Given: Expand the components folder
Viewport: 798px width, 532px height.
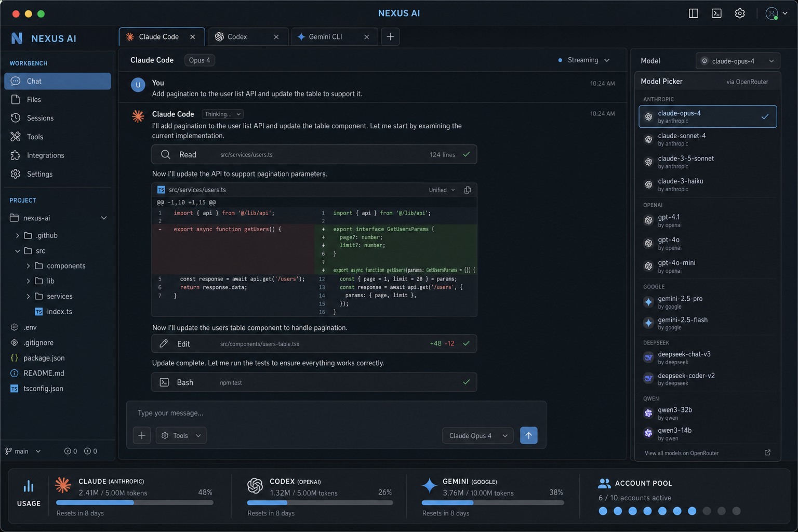Looking at the screenshot, I should [28, 266].
